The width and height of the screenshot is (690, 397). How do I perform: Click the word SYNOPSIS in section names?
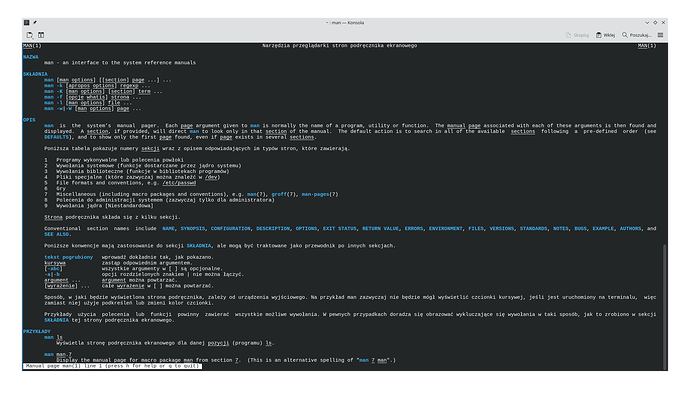[193, 229]
